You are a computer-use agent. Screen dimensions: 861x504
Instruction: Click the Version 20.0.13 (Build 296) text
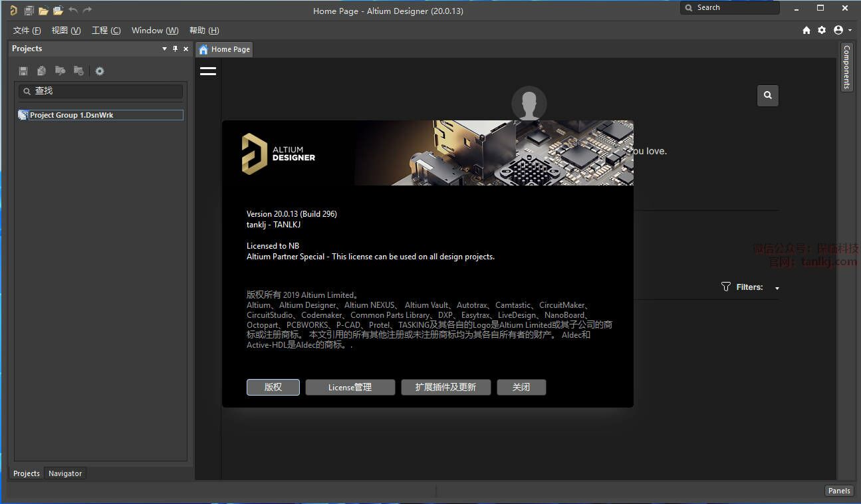pos(292,214)
